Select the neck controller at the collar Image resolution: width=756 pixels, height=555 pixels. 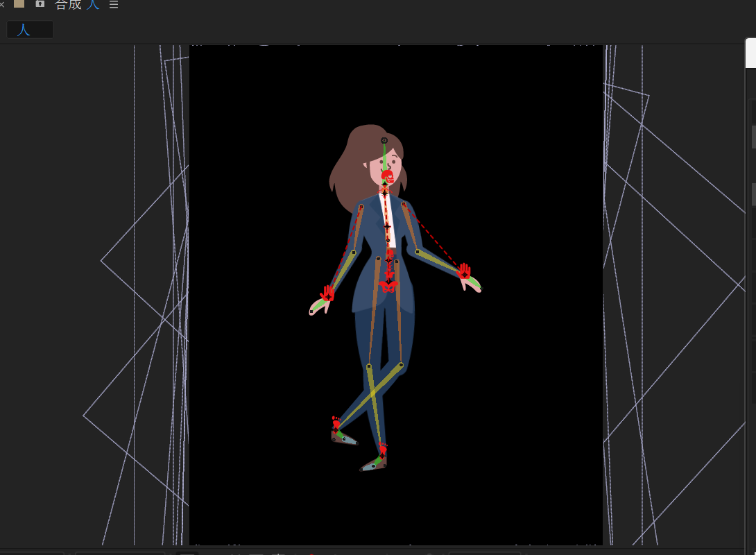pyautogui.click(x=385, y=192)
